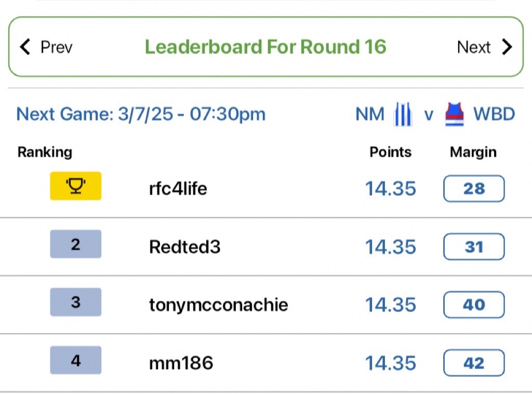
Task: Click the rank 2 badge
Action: click(x=76, y=244)
